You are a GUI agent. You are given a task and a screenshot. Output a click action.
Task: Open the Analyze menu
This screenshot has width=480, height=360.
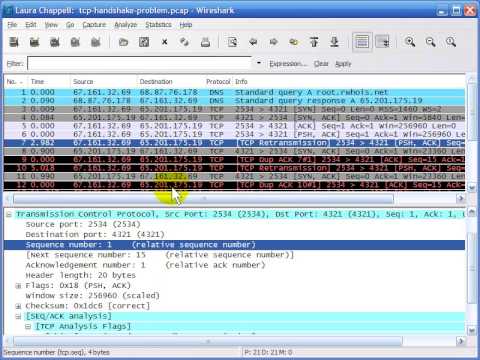pos(126,25)
